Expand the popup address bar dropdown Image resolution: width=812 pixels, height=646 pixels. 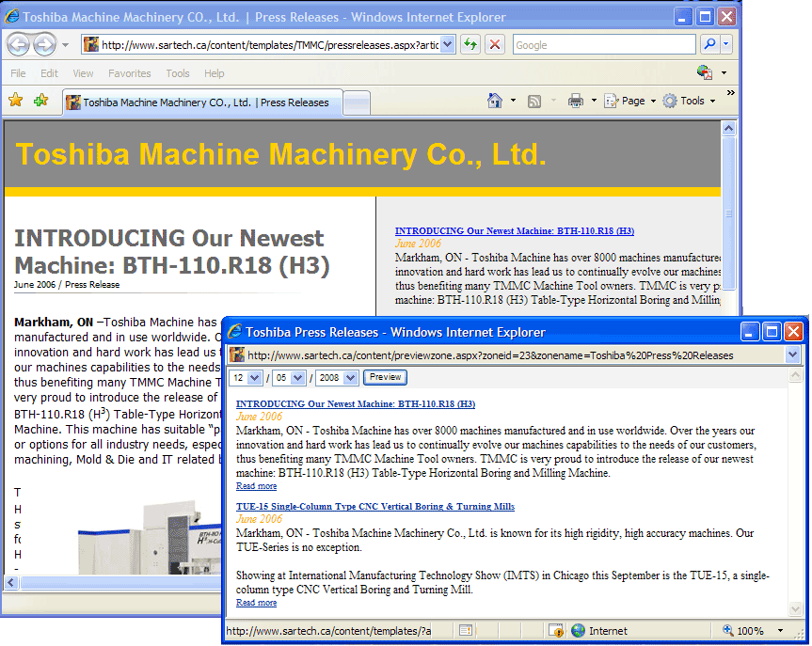[793, 355]
